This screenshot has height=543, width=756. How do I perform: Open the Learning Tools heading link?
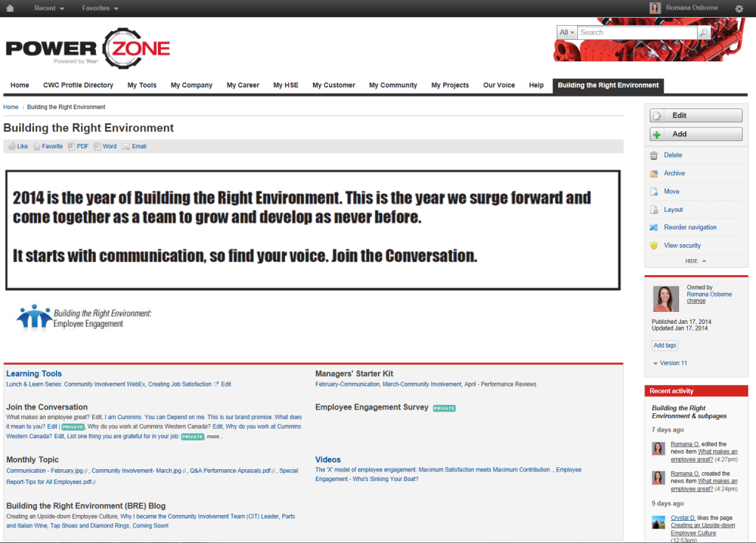coord(34,373)
